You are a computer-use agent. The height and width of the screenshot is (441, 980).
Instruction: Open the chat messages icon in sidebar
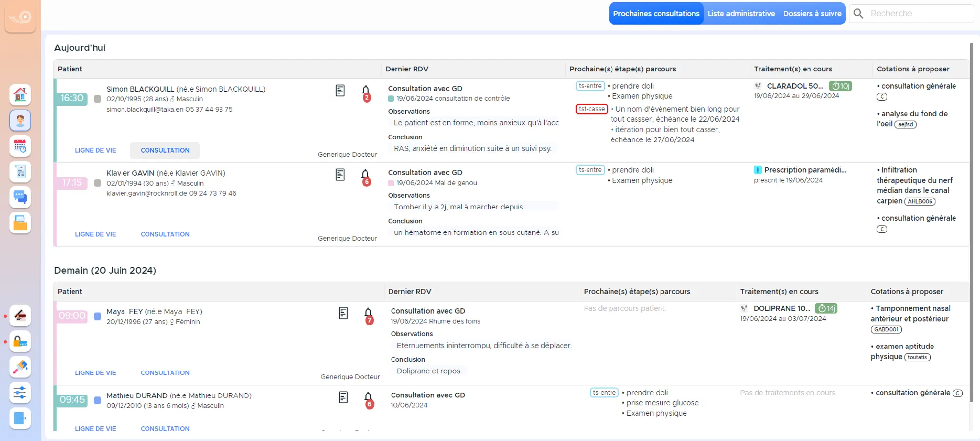point(20,197)
